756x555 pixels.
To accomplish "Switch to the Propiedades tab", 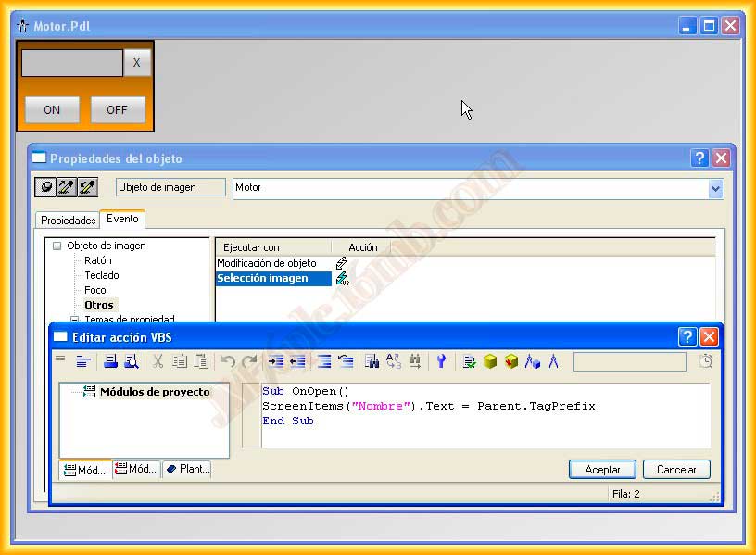I will 69,221.
